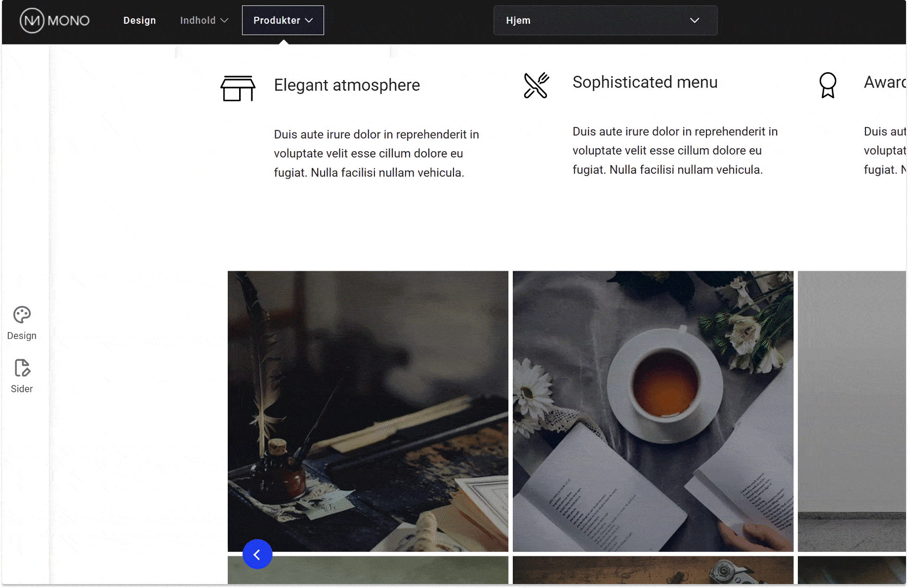Click the tea cup and books photo
The width and height of the screenshot is (908, 588).
coord(653,411)
